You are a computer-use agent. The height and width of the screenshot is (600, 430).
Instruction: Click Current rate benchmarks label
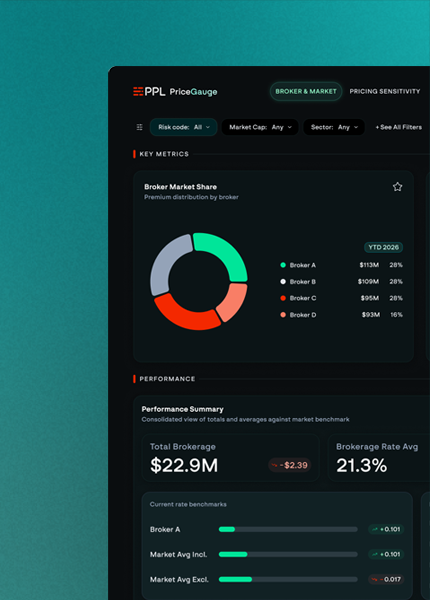click(188, 504)
